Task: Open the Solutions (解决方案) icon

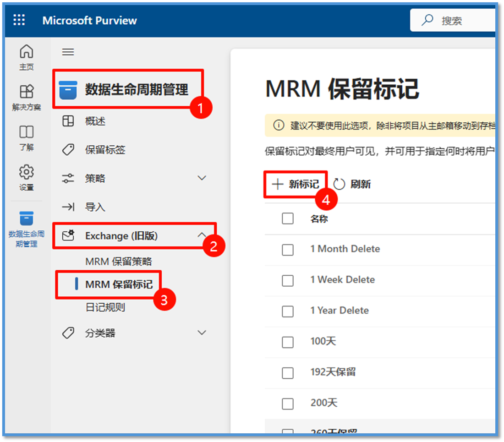Action: click(x=27, y=91)
